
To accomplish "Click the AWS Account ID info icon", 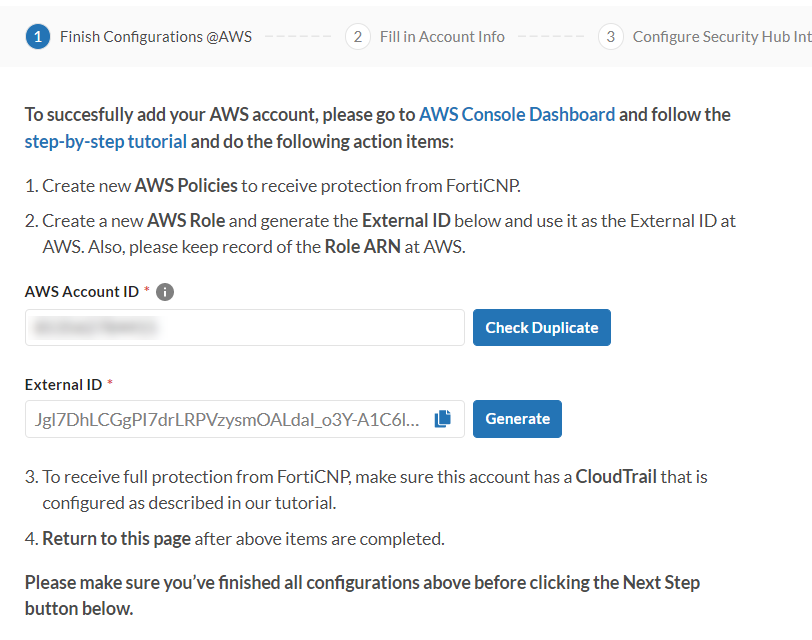I will tap(166, 292).
